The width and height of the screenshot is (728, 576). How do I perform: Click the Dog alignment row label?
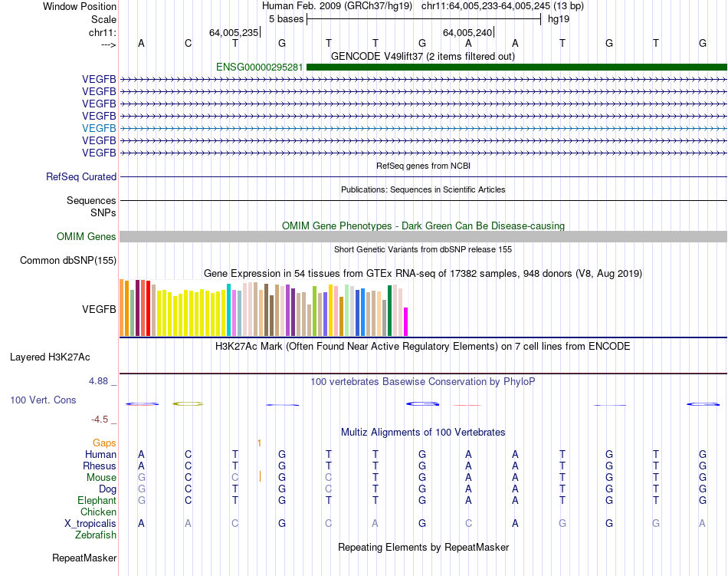coord(108,489)
